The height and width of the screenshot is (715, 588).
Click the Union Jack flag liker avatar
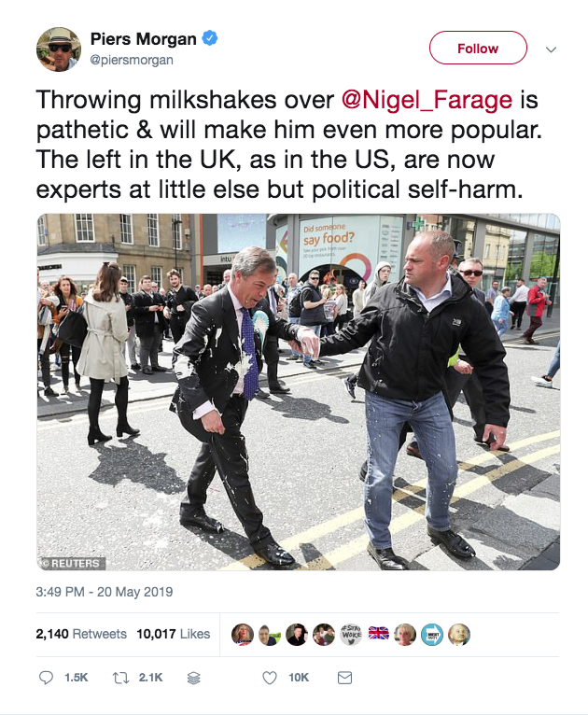(x=378, y=634)
